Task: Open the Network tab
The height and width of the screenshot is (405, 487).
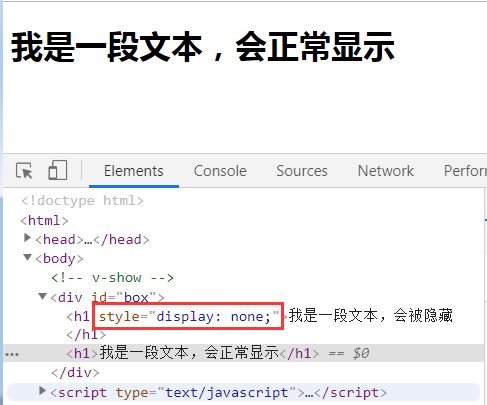Action: [386, 171]
